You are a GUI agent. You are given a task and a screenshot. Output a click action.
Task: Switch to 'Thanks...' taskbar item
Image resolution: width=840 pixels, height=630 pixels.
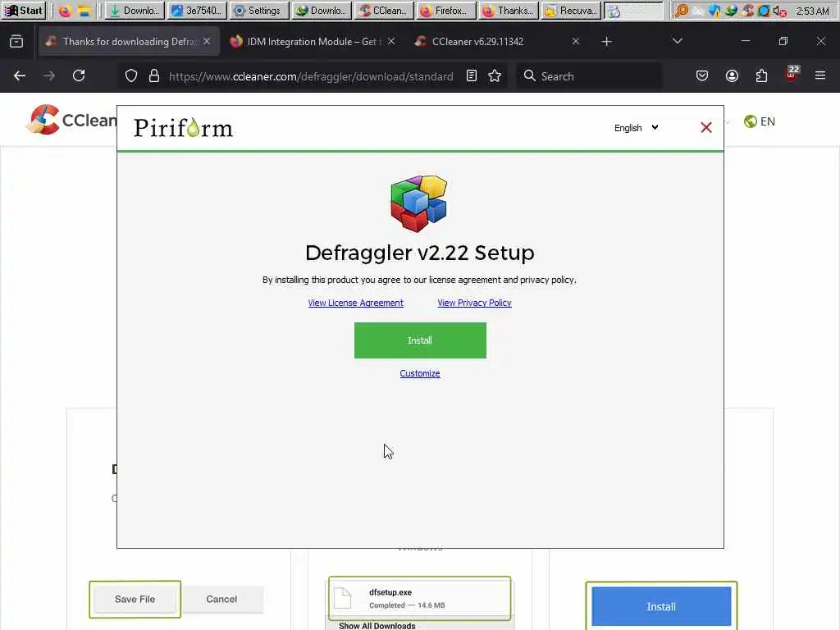509,11
